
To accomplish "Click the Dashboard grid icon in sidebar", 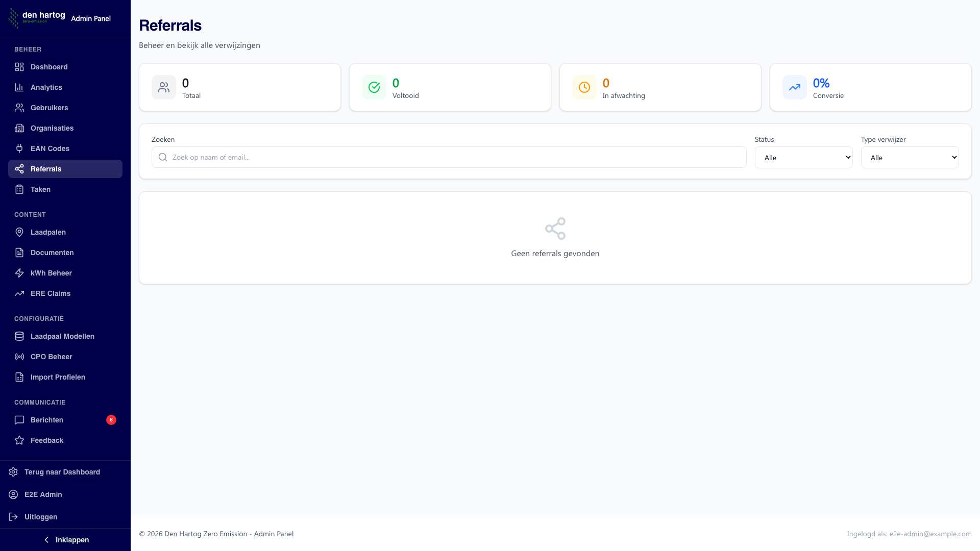I will point(19,67).
